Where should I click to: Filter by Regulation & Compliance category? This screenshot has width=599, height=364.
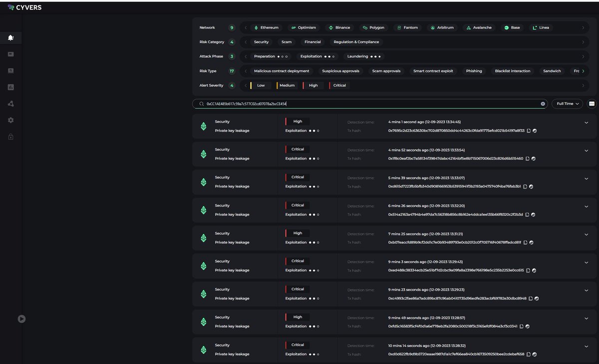356,42
